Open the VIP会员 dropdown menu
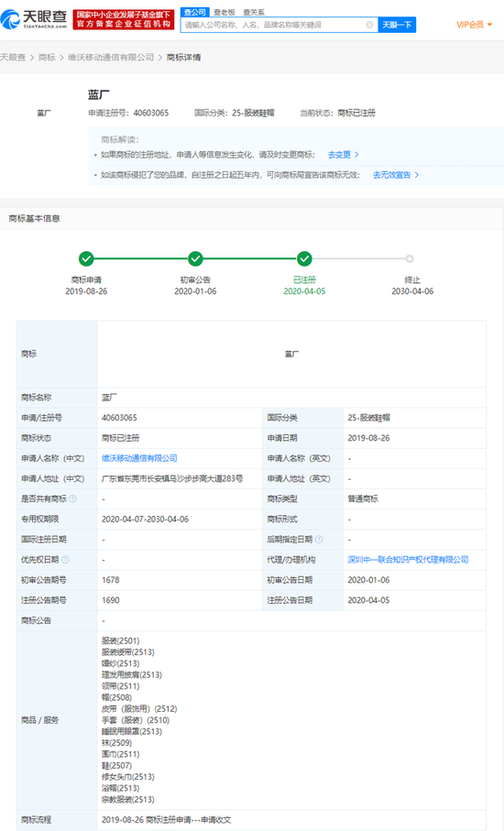Image resolution: width=504 pixels, height=831 pixels. coord(475,25)
